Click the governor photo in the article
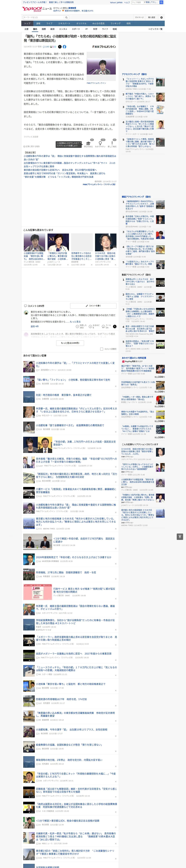The height and width of the screenshot is (868, 186). [101, 66]
